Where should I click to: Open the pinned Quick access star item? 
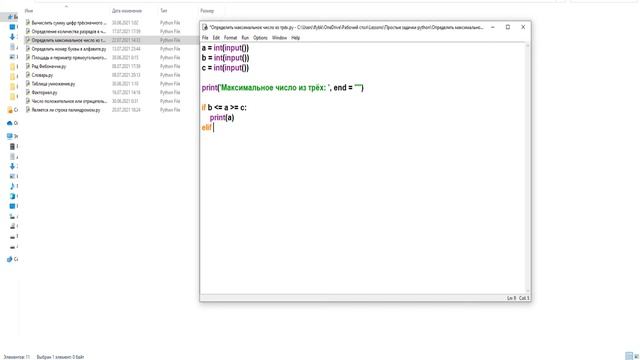click(x=11, y=17)
